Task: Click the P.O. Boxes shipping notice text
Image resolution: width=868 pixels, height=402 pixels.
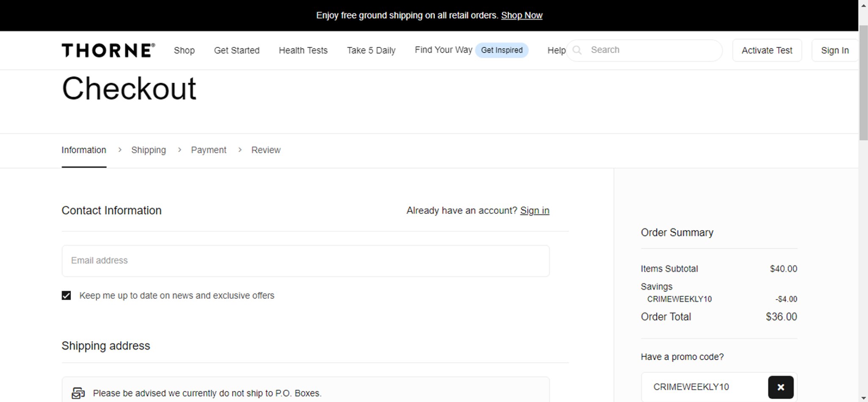Action: point(207,393)
